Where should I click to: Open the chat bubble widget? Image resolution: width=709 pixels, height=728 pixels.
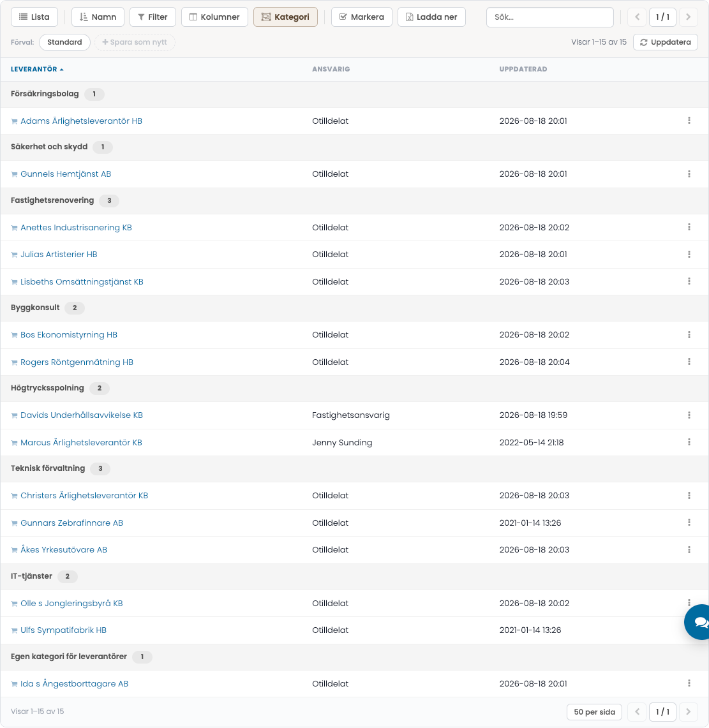[x=698, y=622]
